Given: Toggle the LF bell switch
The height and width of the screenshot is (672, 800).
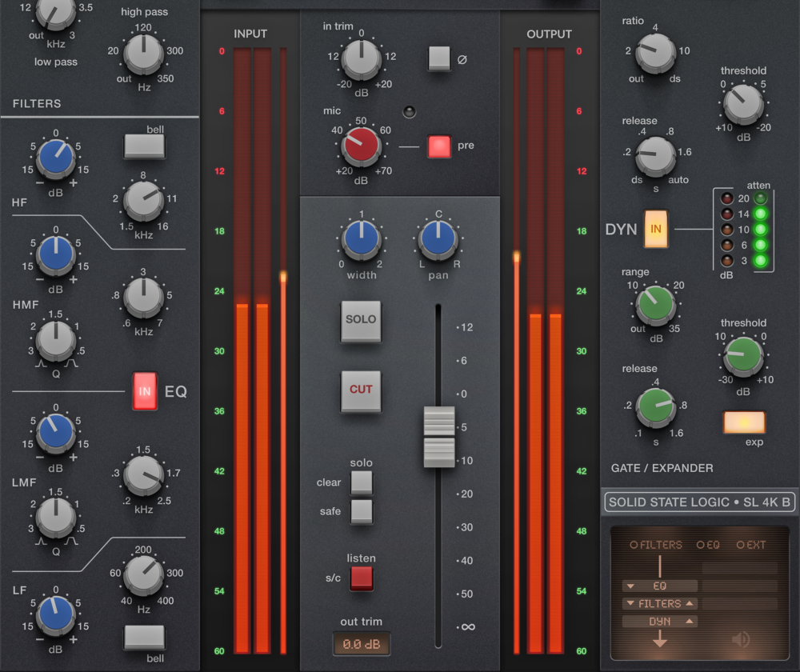Looking at the screenshot, I should tap(144, 638).
